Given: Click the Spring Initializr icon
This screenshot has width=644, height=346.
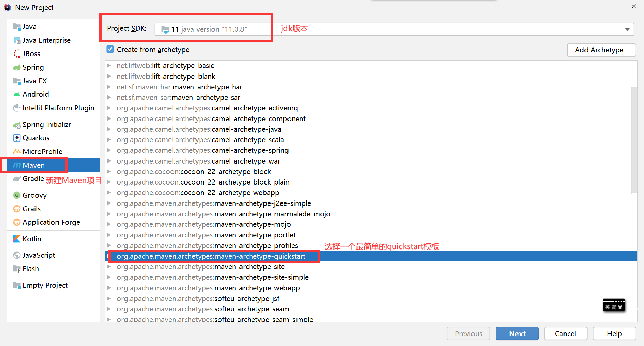Looking at the screenshot, I should point(17,125).
